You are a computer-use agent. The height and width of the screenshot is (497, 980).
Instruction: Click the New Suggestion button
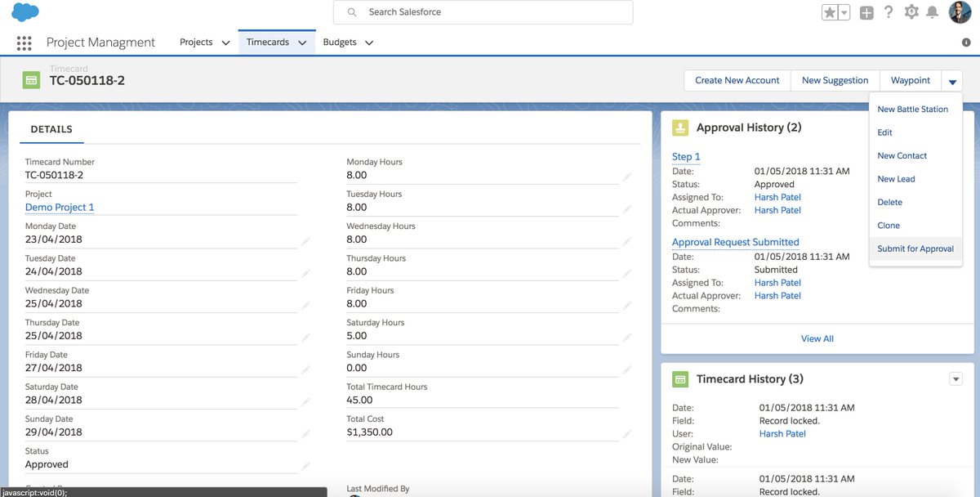pos(835,80)
